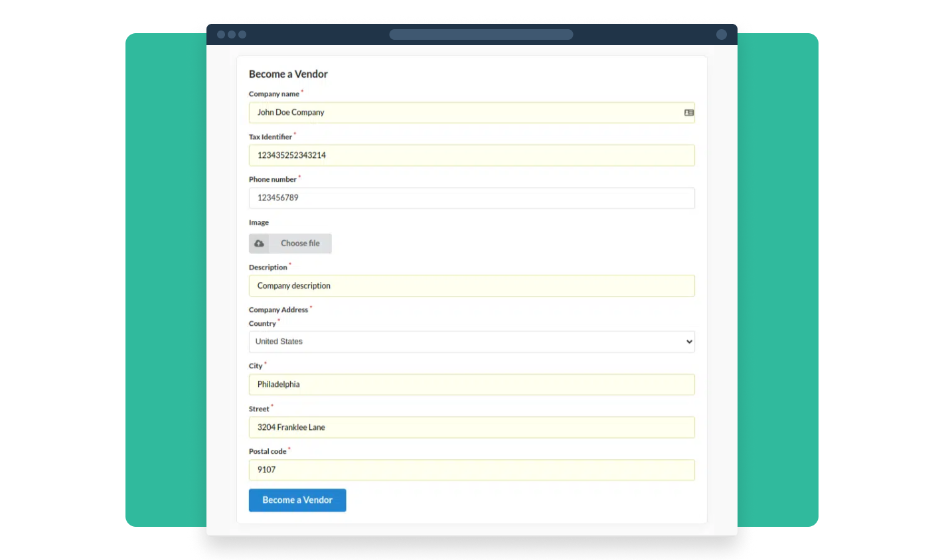Click the red asterisk next to Tax Identifier
Screen dimensions: 944x560
tap(295, 133)
